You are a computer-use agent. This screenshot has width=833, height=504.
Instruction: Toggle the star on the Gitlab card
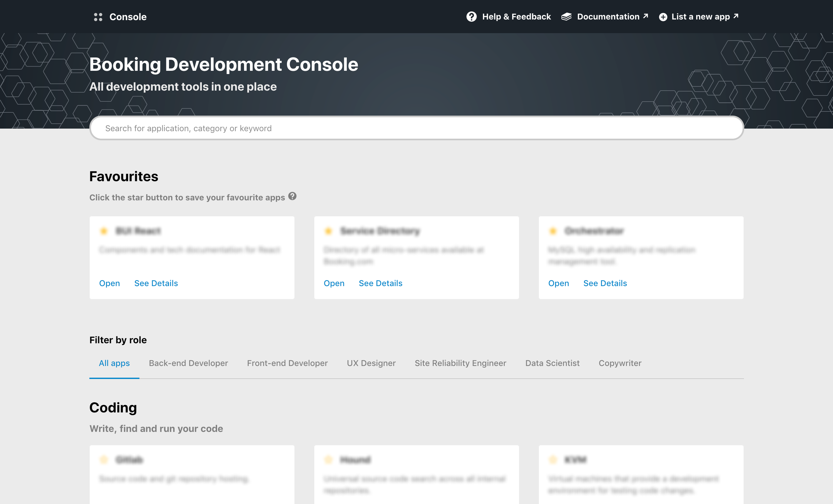click(x=104, y=460)
